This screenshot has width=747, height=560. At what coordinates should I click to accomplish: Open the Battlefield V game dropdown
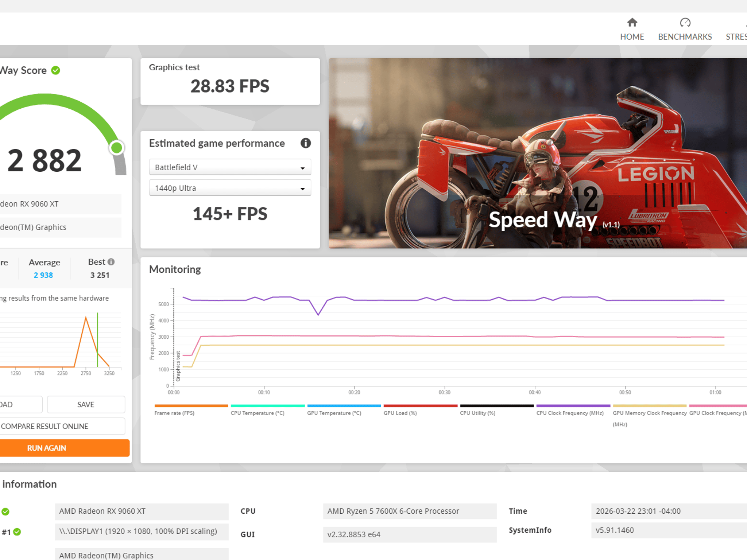point(230,167)
